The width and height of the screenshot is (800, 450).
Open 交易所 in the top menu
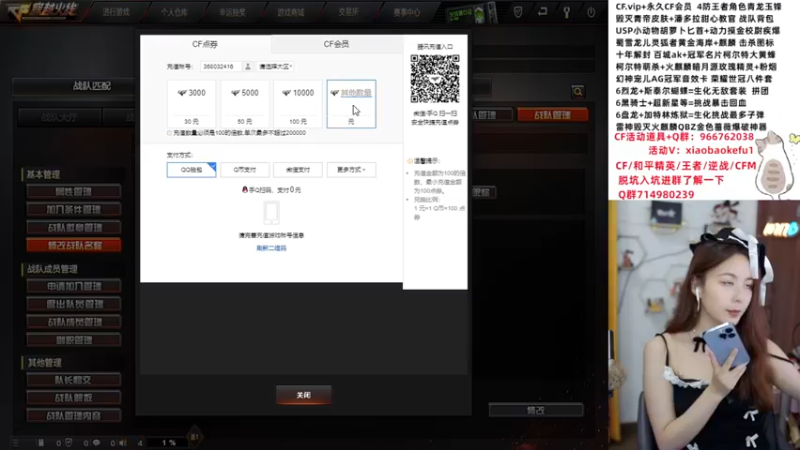click(348, 12)
